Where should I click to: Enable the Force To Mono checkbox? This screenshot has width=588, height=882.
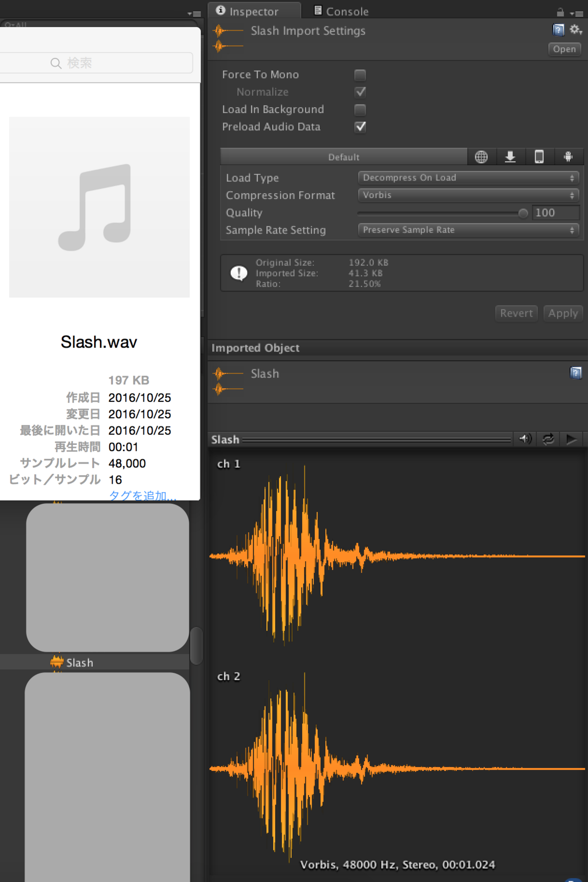pos(360,75)
